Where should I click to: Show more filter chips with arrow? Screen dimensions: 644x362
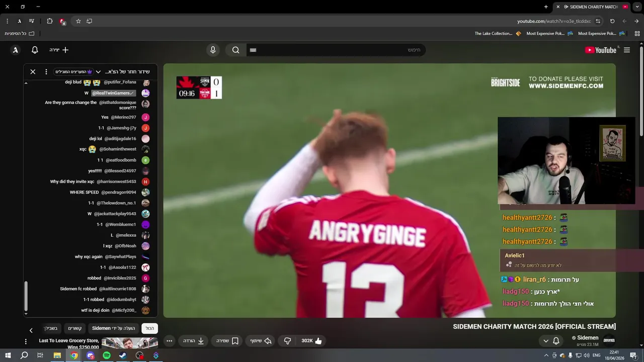pos(31,330)
